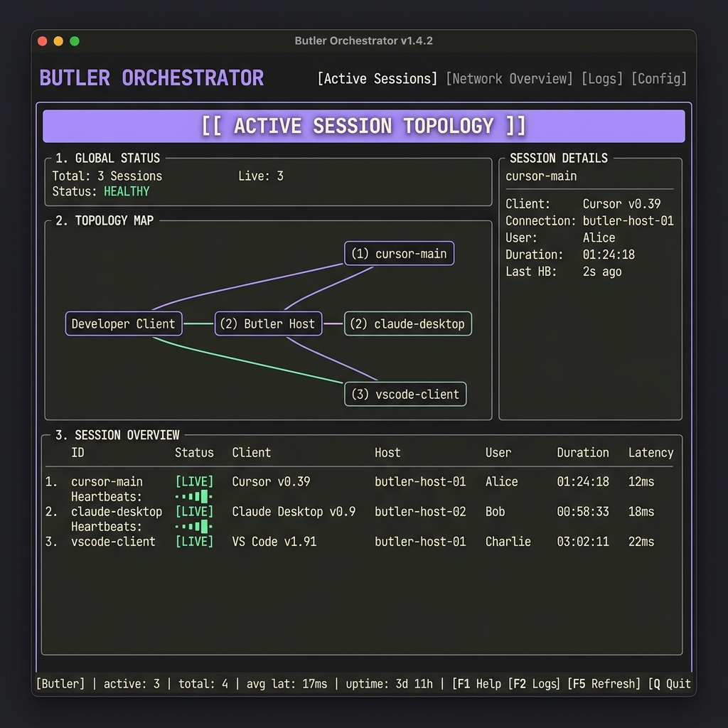Select the vscode-client topology node
728x728 pixels.
pos(405,394)
